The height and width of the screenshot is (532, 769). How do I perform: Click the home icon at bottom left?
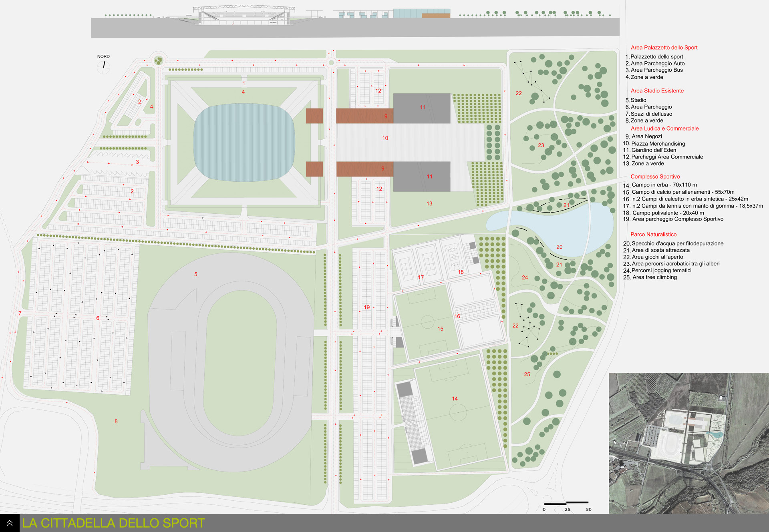(10, 523)
